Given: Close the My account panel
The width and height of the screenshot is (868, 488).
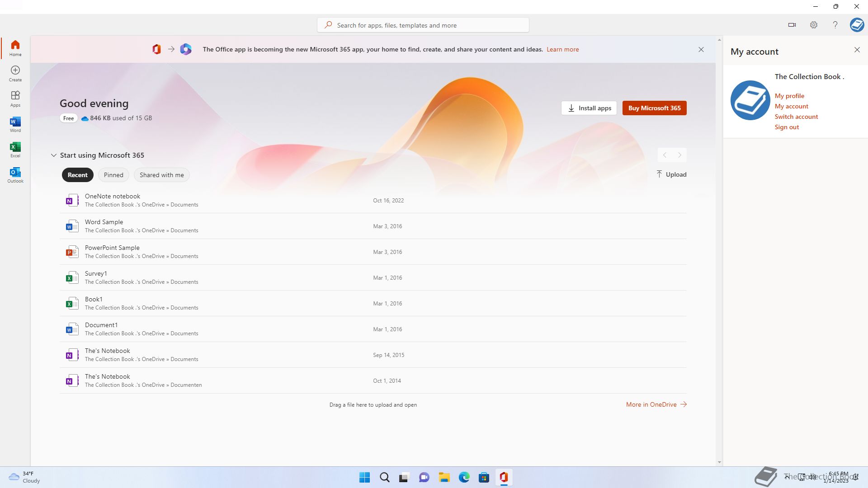Looking at the screenshot, I should click(x=857, y=50).
